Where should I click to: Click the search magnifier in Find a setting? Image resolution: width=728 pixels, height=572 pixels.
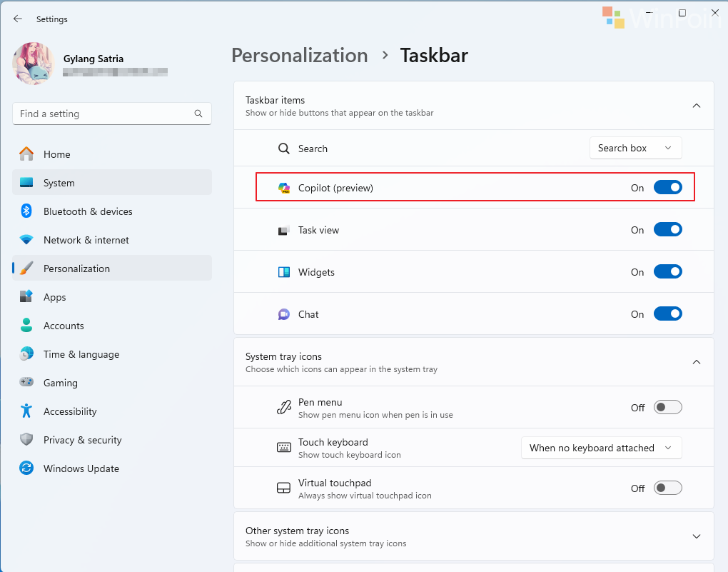pos(198,114)
